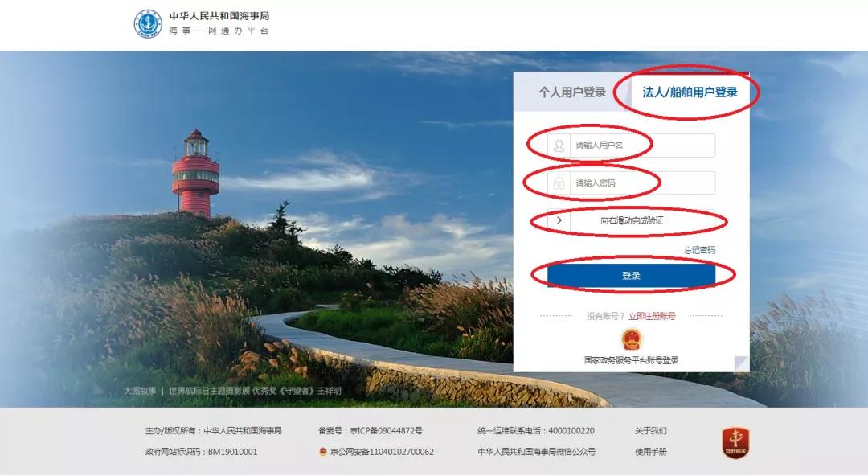Click the red shield badge in footer
This screenshot has width=868, height=476.
coord(735,443)
